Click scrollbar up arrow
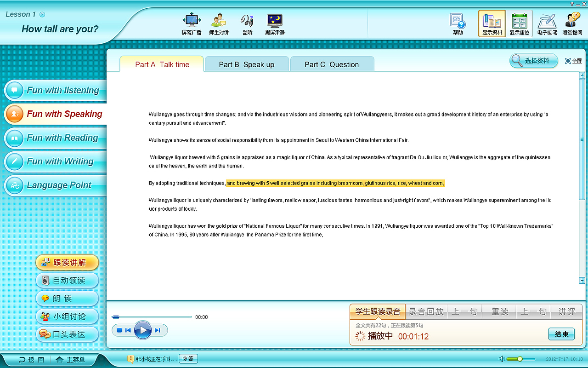Viewport: 588px width, 368px height. pos(582,75)
